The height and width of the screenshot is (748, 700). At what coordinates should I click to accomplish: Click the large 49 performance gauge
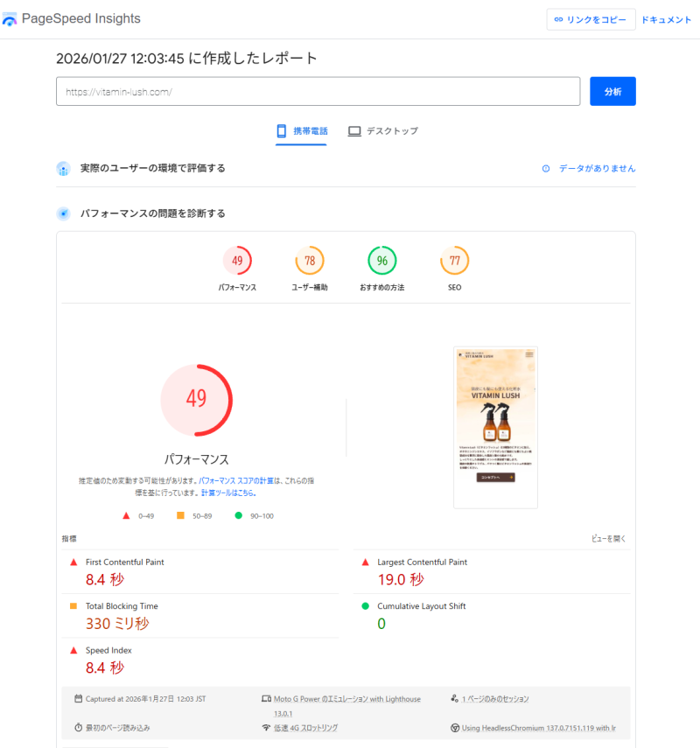[x=196, y=399]
